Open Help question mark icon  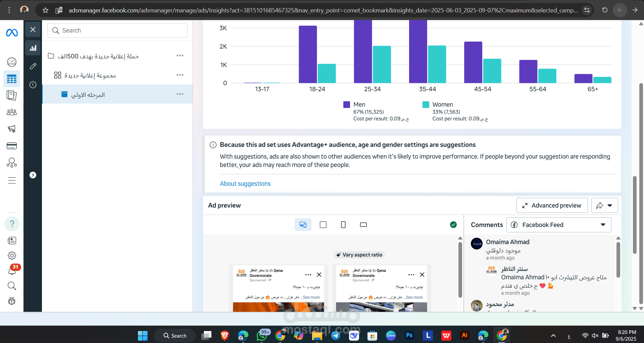point(12,224)
